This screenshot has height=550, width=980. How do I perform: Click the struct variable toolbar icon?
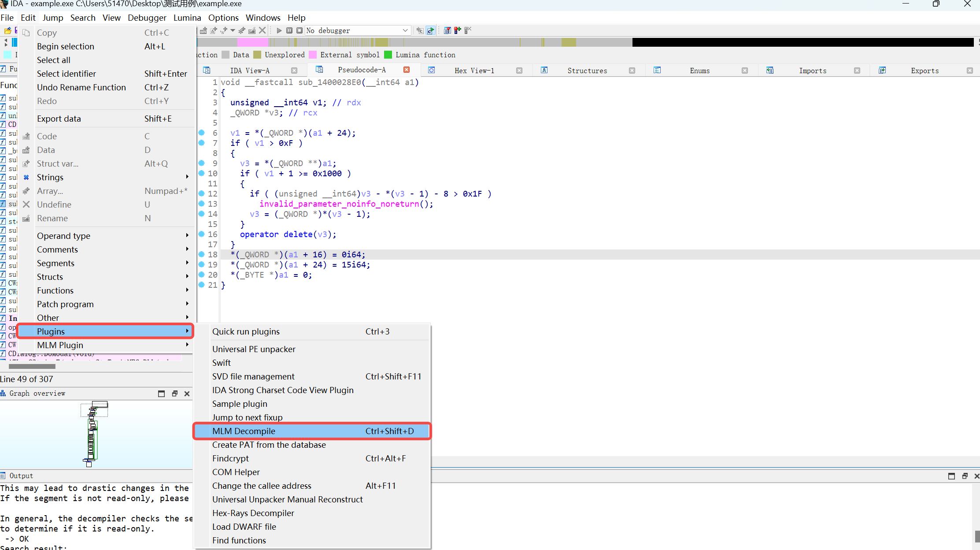click(x=214, y=30)
